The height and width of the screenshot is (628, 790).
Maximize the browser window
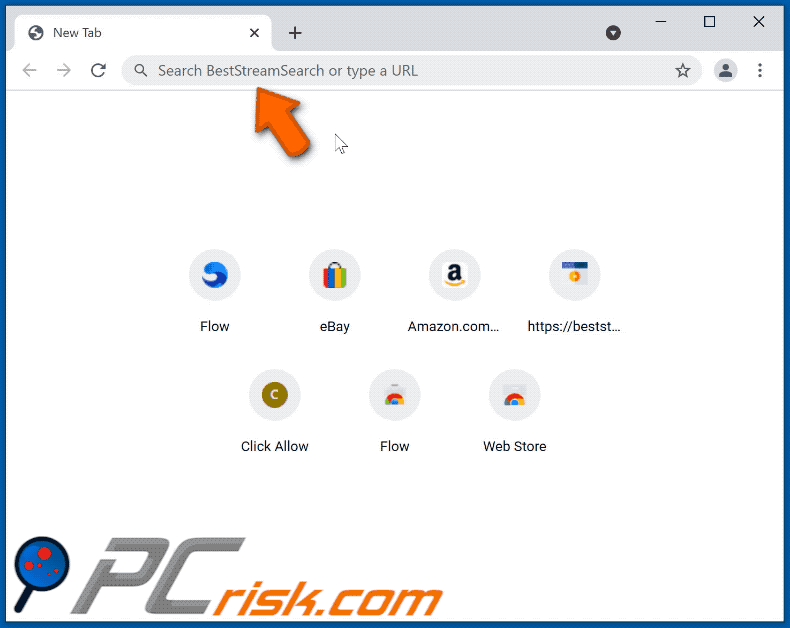709,22
